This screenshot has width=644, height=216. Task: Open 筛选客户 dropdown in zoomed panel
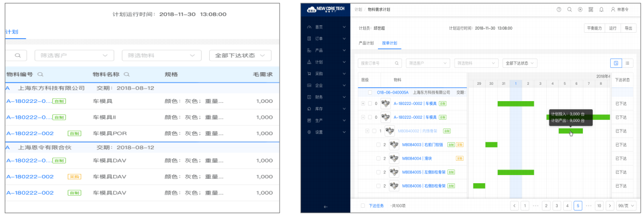click(x=74, y=56)
